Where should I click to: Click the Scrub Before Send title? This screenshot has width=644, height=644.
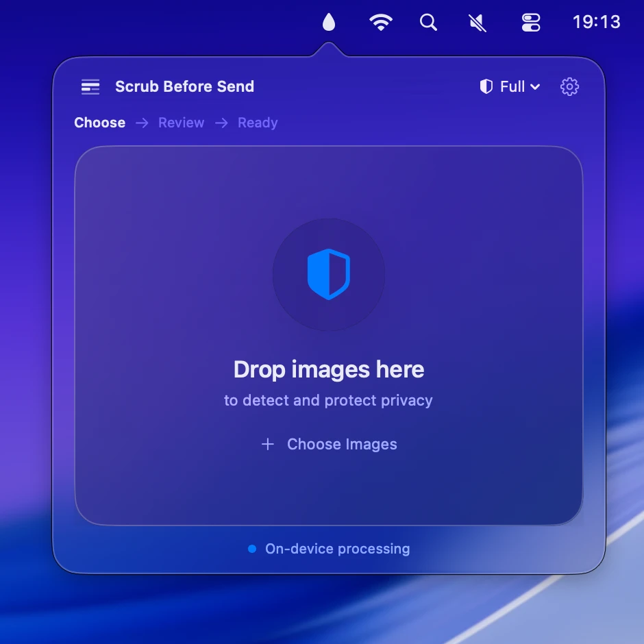coord(184,86)
